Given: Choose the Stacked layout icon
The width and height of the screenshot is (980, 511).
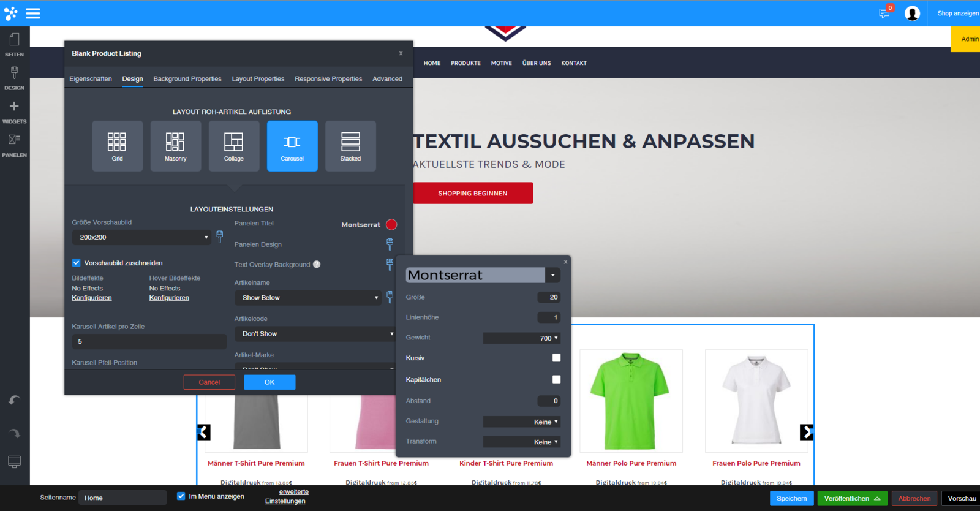Looking at the screenshot, I should click(350, 146).
